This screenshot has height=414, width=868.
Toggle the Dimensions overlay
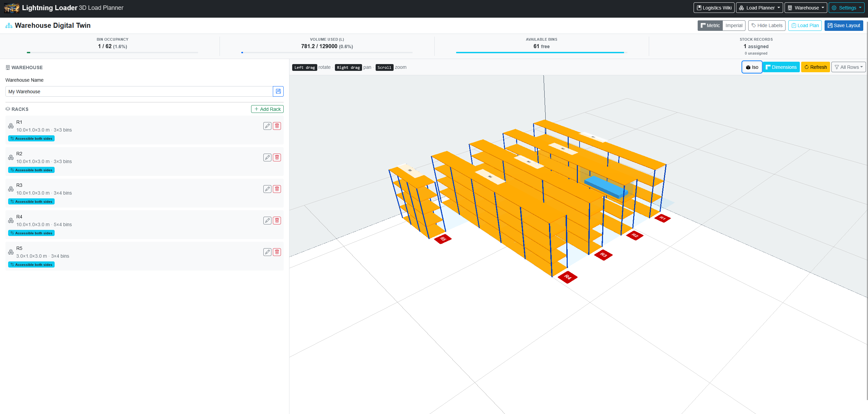pyautogui.click(x=781, y=67)
